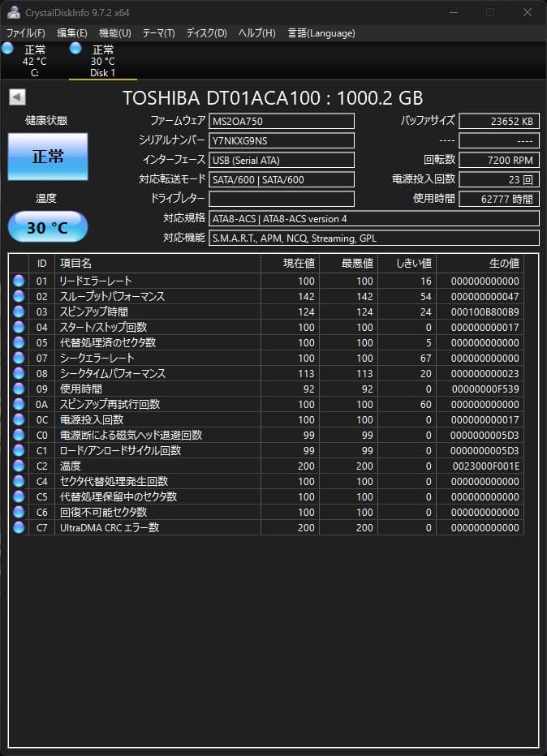Click raw value 00000000F539

tap(485, 389)
